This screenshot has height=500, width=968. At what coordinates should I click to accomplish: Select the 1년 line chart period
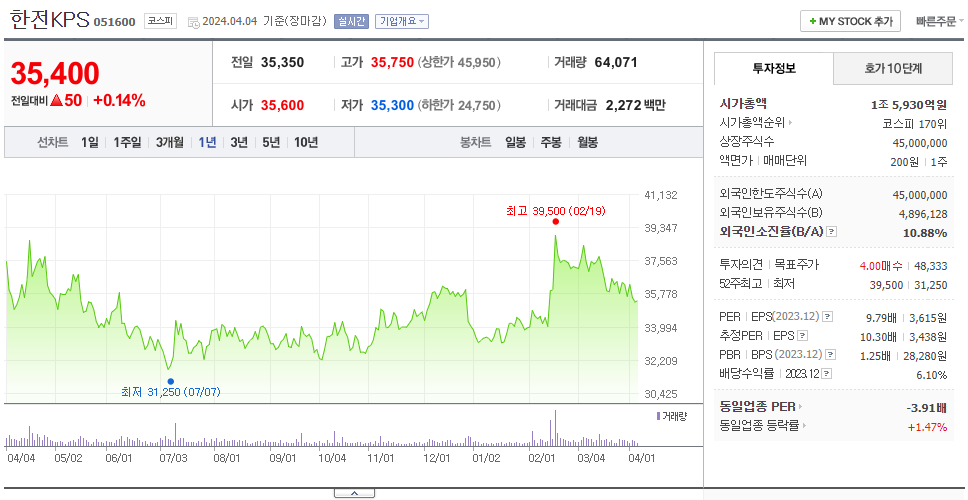click(207, 143)
